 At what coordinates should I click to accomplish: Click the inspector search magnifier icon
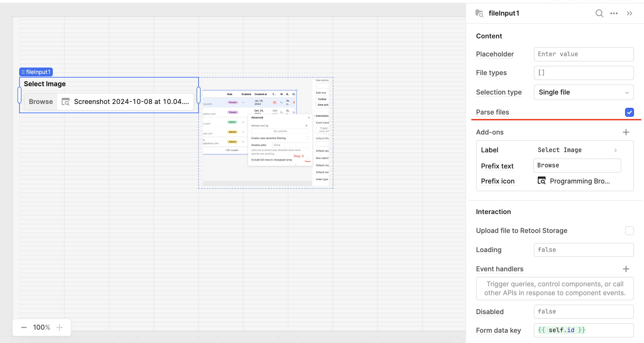(x=599, y=13)
